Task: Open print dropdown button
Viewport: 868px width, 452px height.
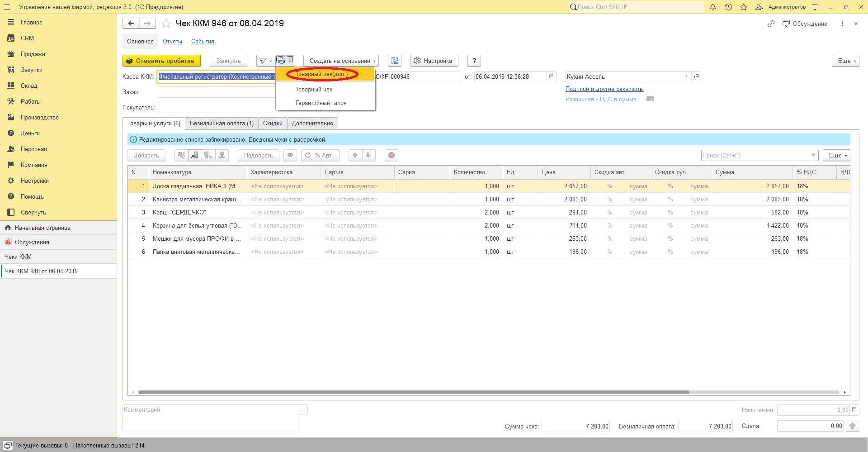Action: coord(285,61)
